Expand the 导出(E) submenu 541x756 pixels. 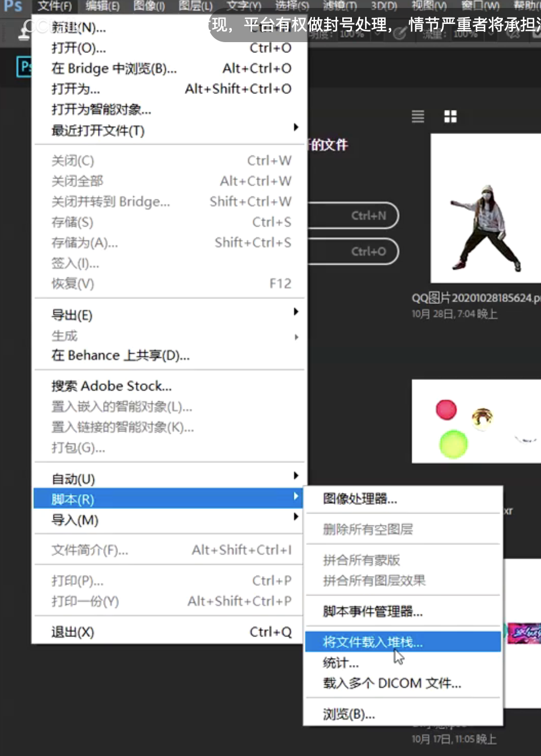pos(170,315)
